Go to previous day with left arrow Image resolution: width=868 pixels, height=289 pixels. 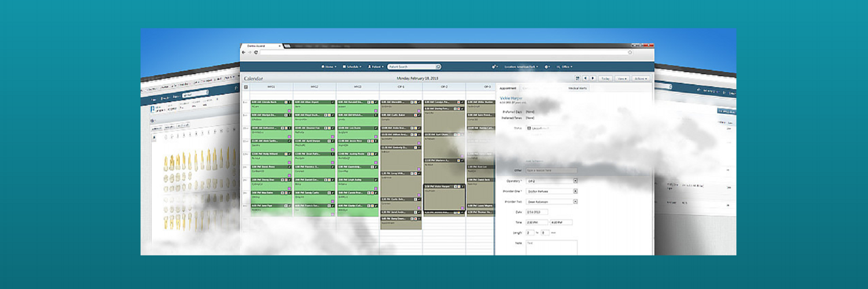click(x=585, y=78)
